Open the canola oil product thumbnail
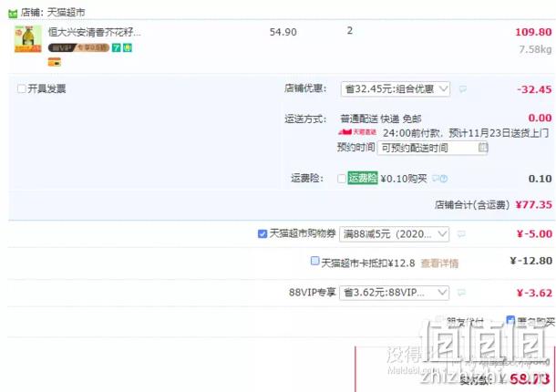The width and height of the screenshot is (556, 392). click(28, 39)
